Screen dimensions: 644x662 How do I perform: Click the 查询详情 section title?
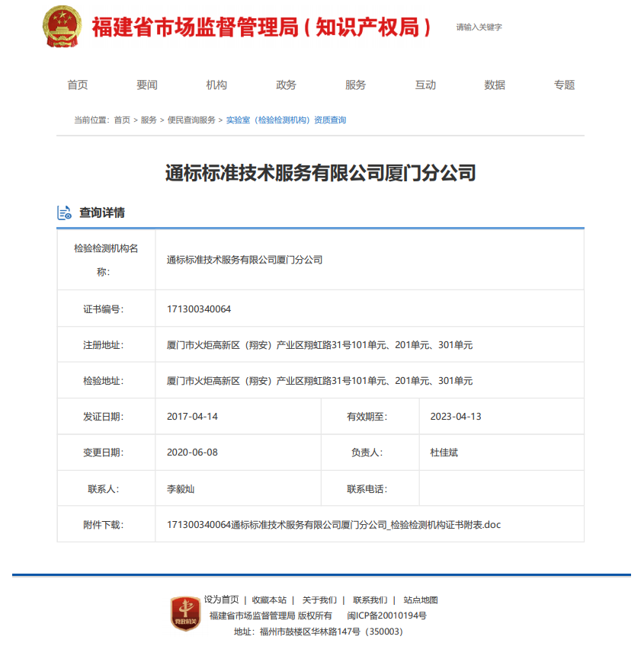coord(102,213)
